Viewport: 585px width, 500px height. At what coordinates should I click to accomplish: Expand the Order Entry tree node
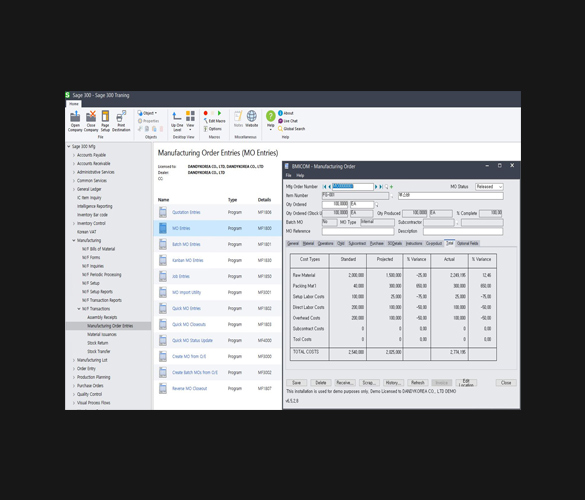[x=74, y=369]
